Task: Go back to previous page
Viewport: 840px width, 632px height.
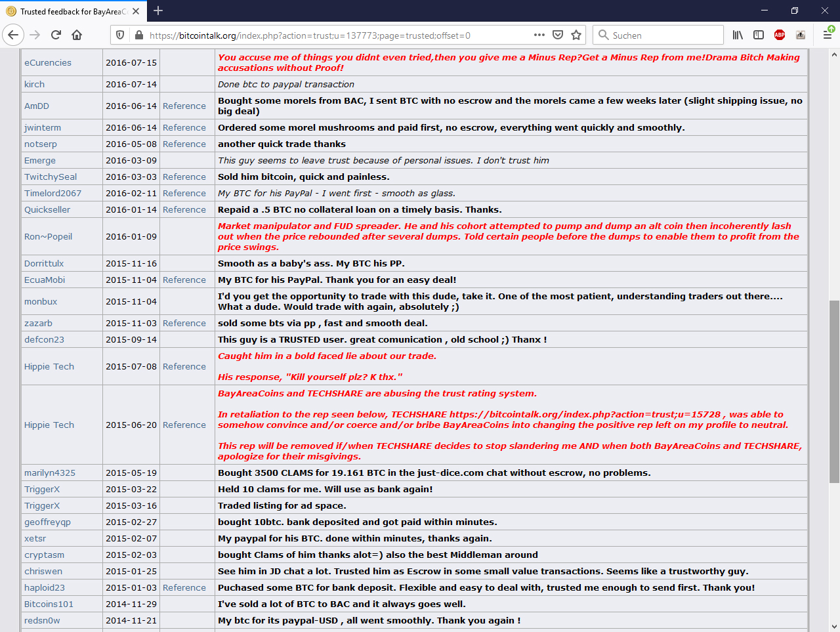Action: pos(13,35)
